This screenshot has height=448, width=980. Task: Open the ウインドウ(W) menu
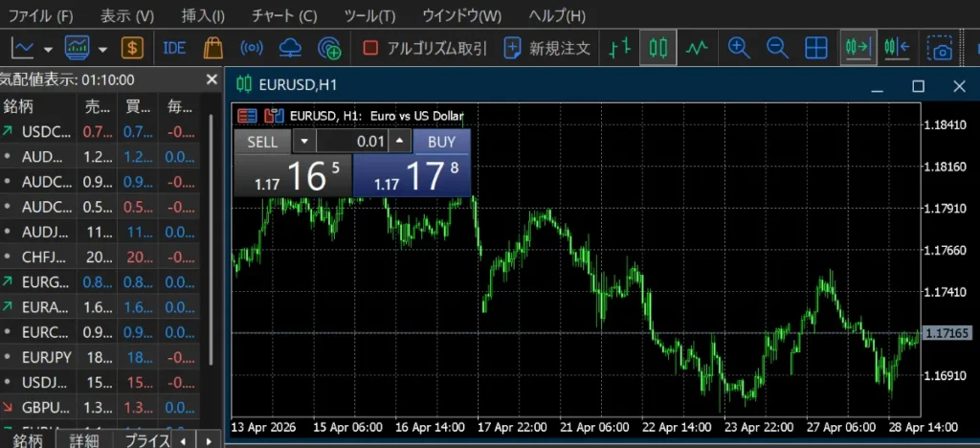[462, 15]
